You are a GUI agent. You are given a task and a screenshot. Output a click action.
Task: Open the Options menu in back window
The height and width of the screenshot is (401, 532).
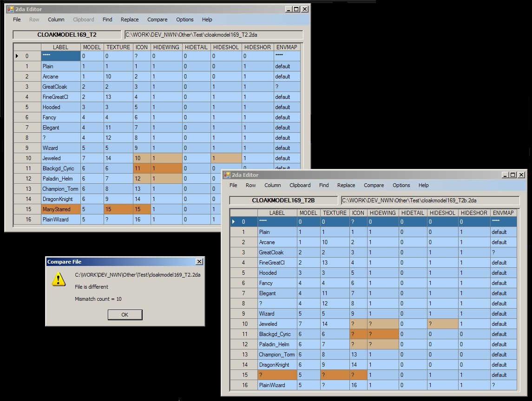[184, 19]
